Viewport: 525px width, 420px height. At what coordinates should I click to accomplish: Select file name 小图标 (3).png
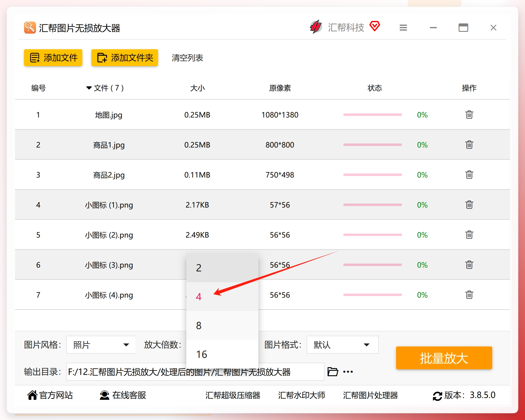tap(109, 265)
